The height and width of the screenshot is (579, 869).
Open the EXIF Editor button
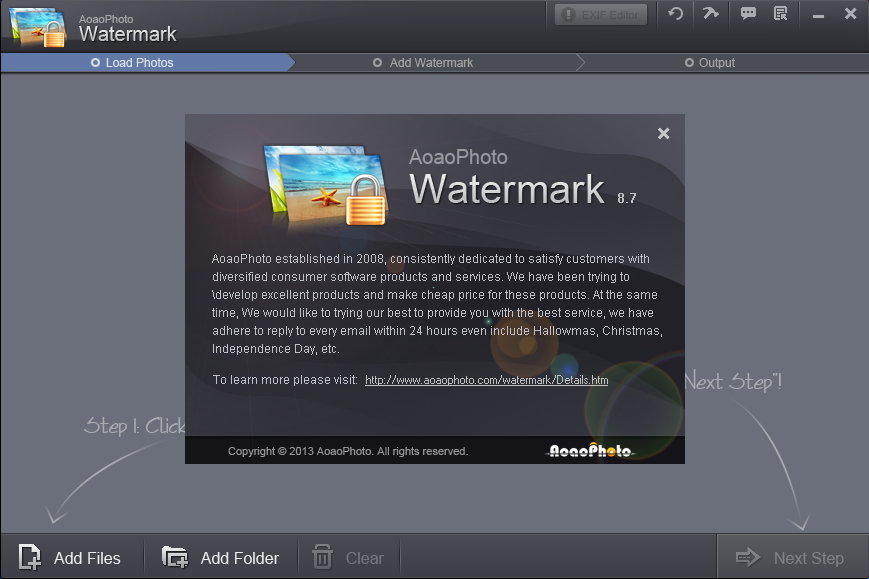click(x=601, y=14)
